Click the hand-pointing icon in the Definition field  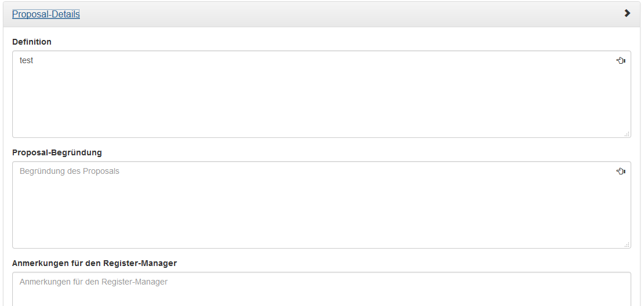[x=621, y=61]
